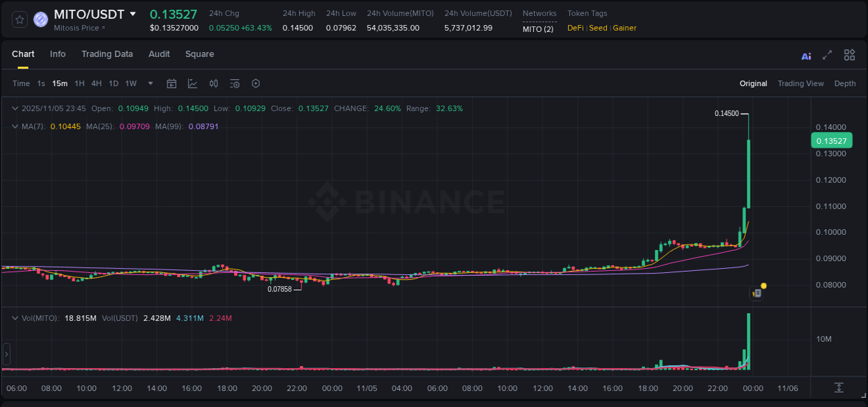The width and height of the screenshot is (868, 407).
Task: Click the Gainer token tag link
Action: point(624,28)
